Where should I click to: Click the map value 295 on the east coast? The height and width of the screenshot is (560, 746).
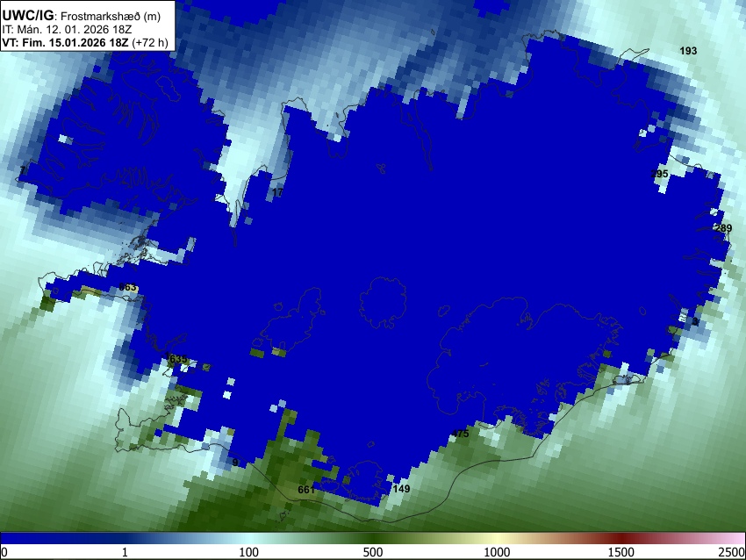click(x=659, y=174)
